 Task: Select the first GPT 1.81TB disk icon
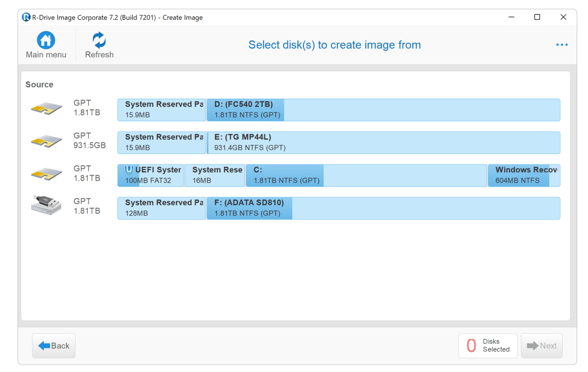pos(47,109)
